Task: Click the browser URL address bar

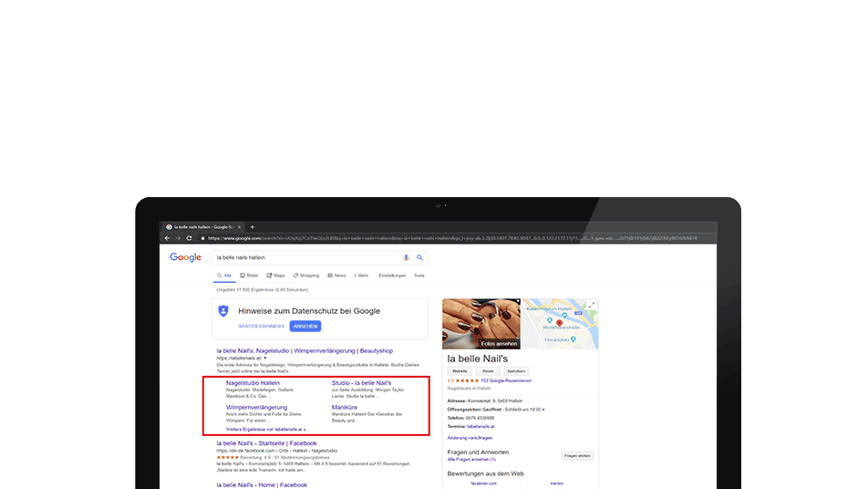Action: 454,238
